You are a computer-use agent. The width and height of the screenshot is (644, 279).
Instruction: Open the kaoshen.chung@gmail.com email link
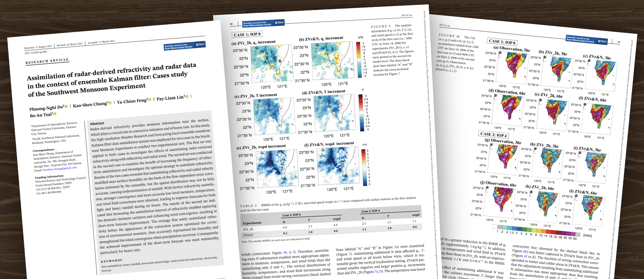[x=60, y=169]
